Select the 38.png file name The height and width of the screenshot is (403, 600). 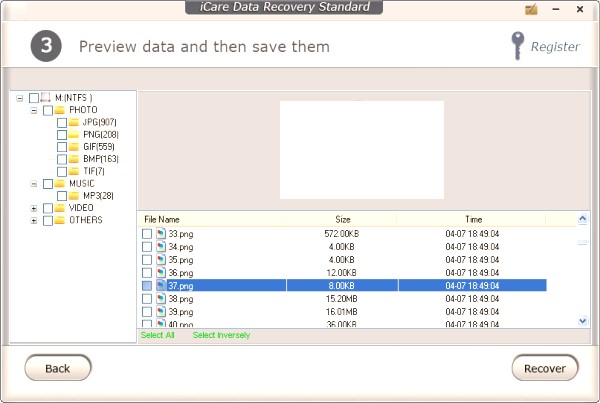pyautogui.click(x=181, y=299)
